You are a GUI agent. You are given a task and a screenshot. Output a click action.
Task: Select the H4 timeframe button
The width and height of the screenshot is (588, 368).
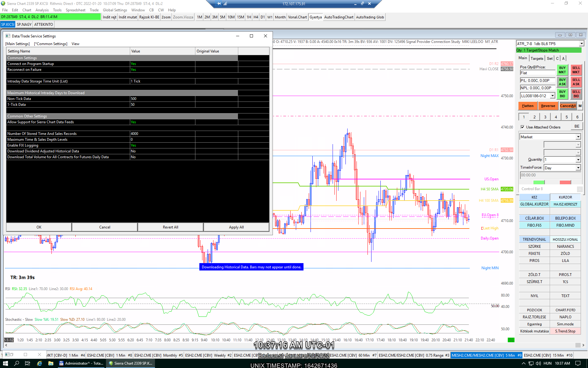coord(256,17)
